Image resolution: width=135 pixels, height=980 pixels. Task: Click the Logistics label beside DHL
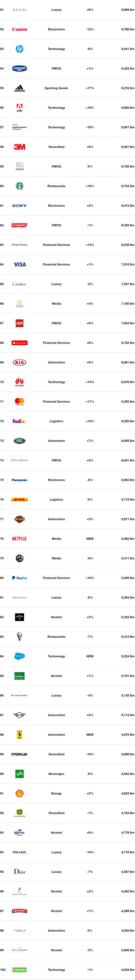pyautogui.click(x=57, y=500)
